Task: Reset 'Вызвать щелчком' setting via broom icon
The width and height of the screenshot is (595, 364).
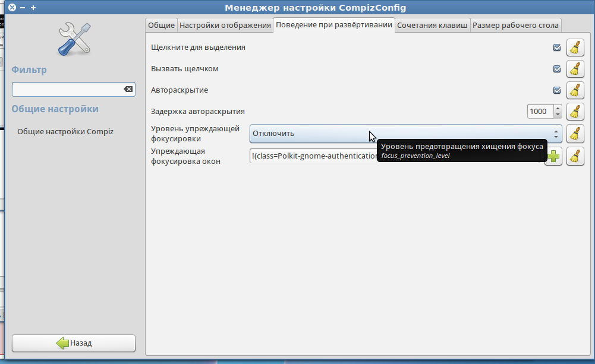Action: click(575, 69)
